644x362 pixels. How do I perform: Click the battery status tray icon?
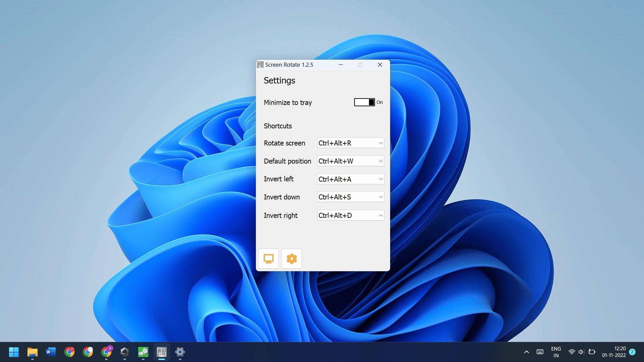592,352
